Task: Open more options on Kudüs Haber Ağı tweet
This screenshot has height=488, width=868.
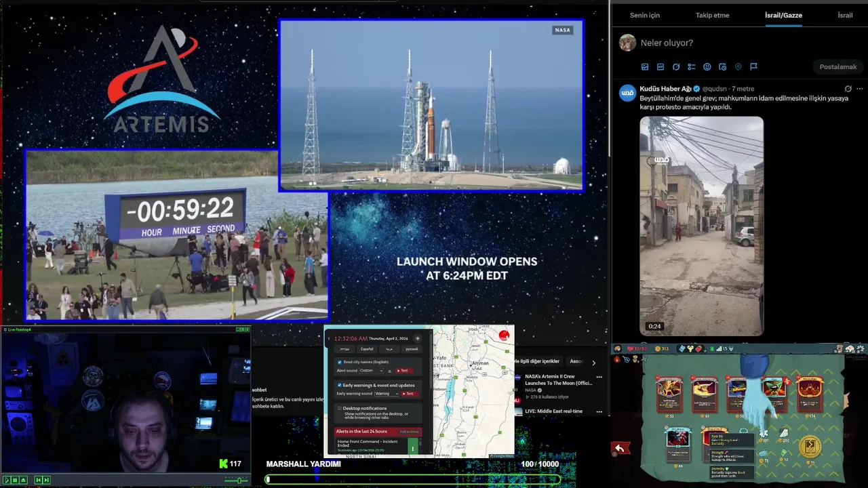Action: pyautogui.click(x=860, y=89)
